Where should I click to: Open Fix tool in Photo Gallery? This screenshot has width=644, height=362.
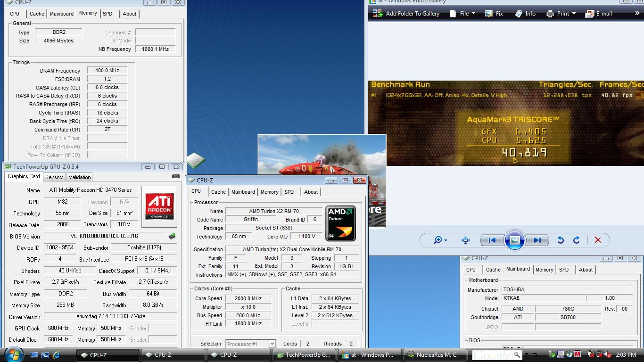[x=494, y=14]
